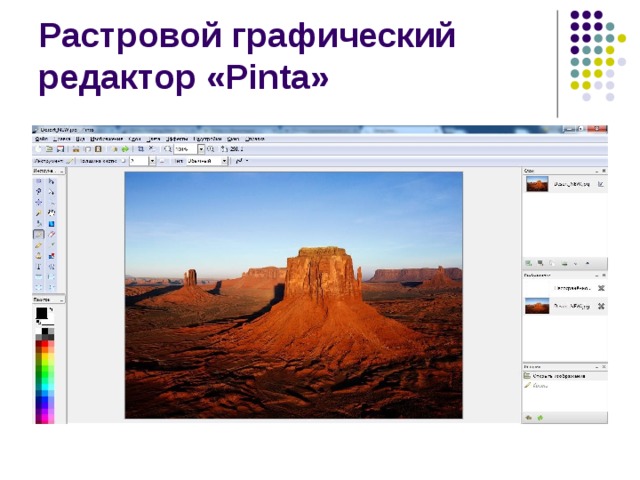Click the Crop to Selection icon
Screen dimensions: 640x480
click(x=141, y=149)
